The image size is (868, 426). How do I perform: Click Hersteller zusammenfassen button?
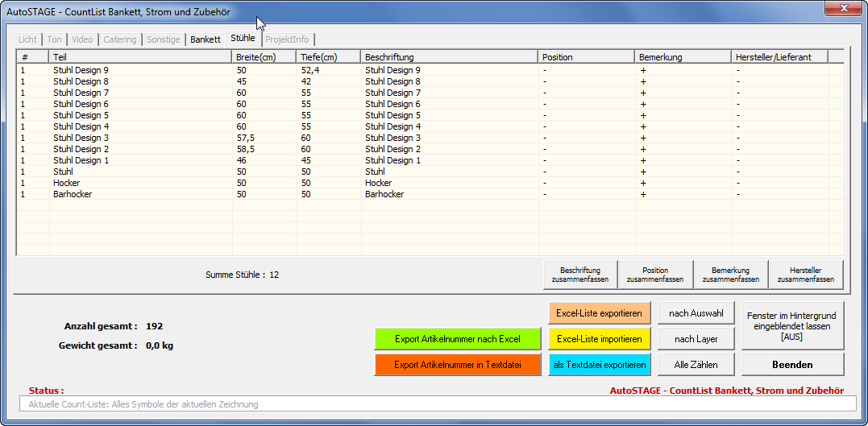805,275
